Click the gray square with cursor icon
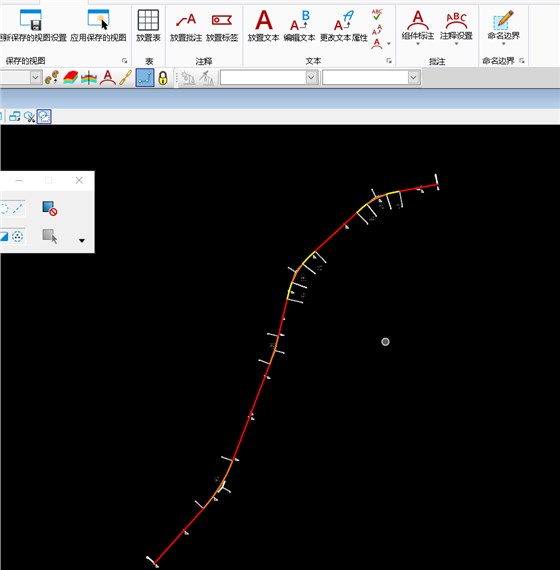 pyautogui.click(x=50, y=236)
